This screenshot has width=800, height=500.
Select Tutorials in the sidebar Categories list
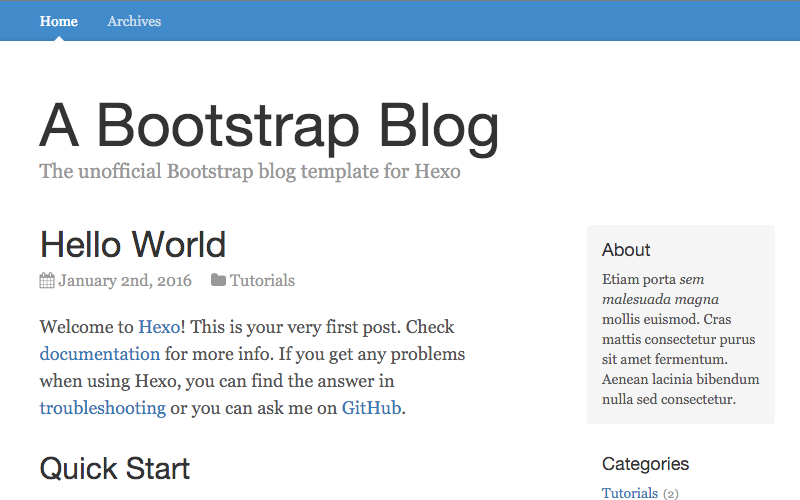(x=630, y=493)
